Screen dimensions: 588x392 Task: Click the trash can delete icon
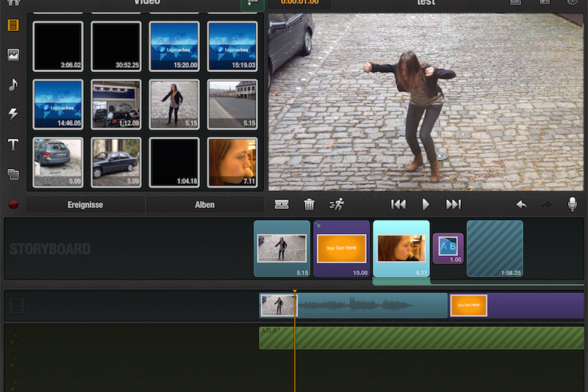pyautogui.click(x=309, y=204)
